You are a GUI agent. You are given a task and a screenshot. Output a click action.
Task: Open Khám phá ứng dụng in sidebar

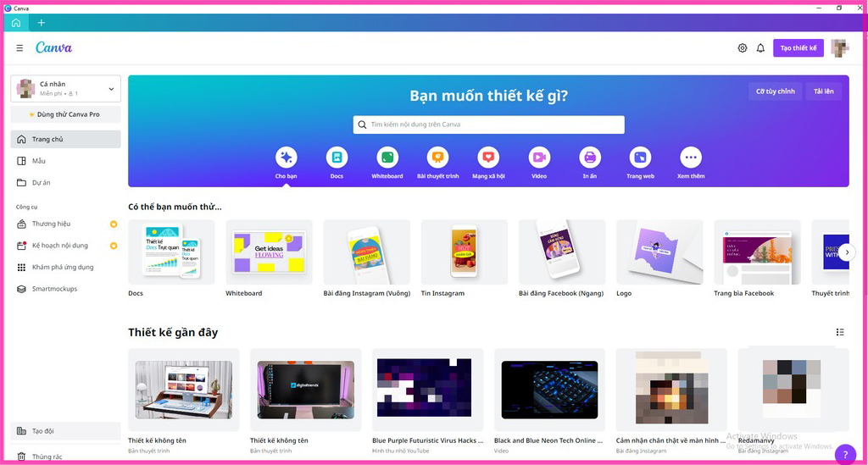tap(66, 267)
